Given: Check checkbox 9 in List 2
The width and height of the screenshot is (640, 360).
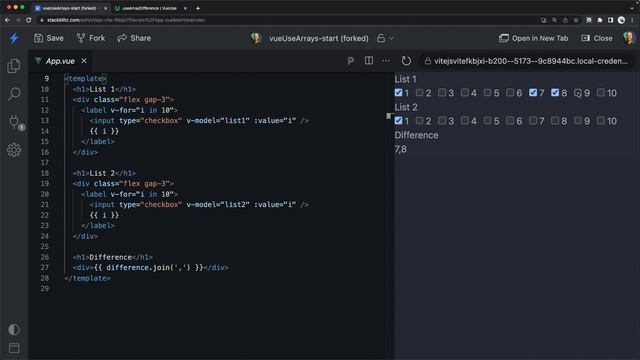Looking at the screenshot, I should (578, 120).
